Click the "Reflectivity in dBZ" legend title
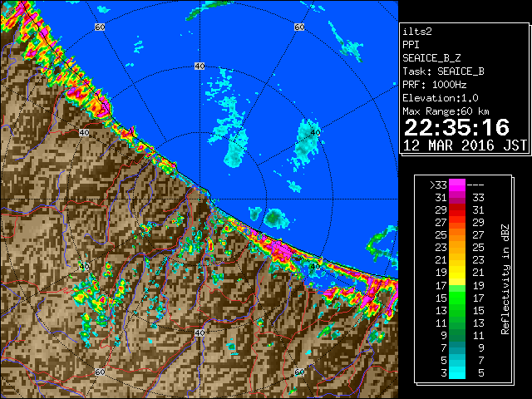 (505, 279)
